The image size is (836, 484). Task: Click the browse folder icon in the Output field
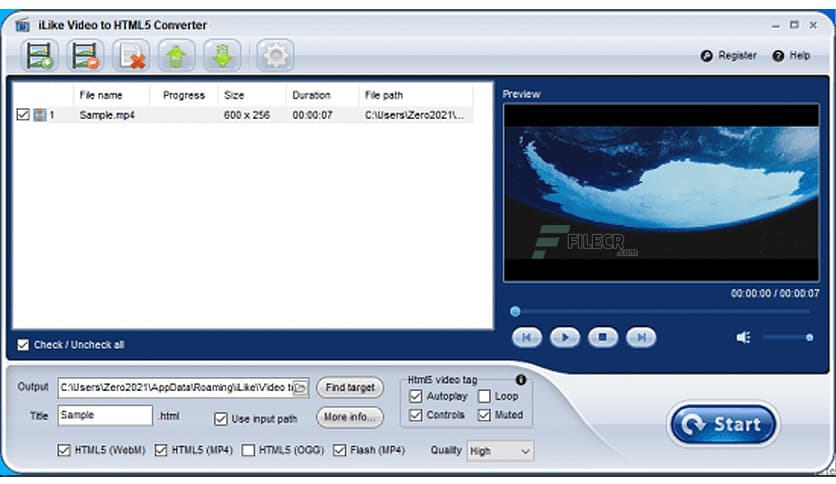click(300, 388)
